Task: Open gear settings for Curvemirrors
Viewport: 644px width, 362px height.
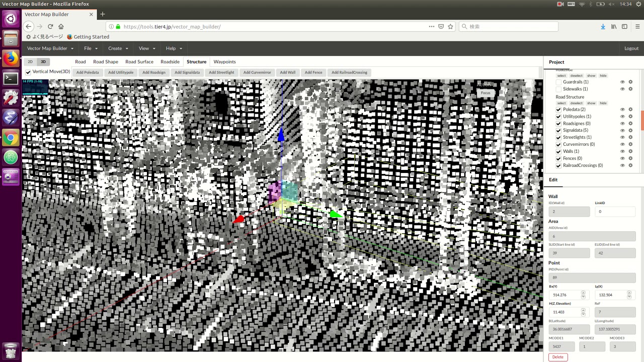Action: tap(630, 144)
